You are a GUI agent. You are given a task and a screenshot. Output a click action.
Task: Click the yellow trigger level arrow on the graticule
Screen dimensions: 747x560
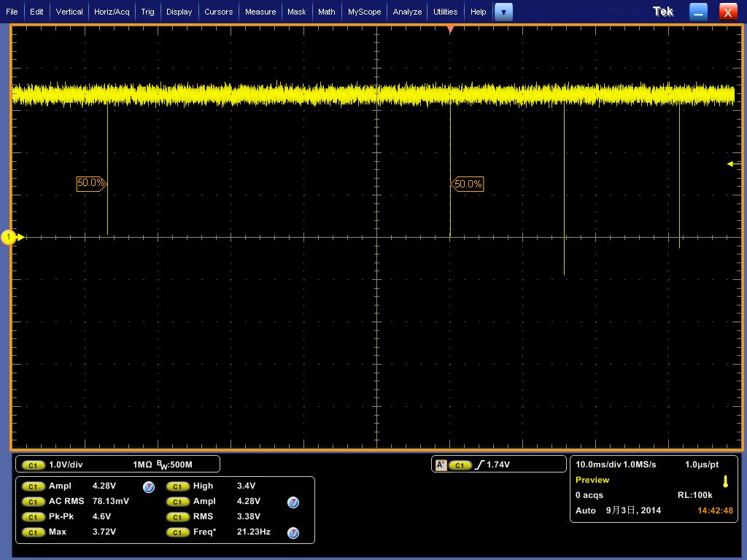pyautogui.click(x=734, y=164)
